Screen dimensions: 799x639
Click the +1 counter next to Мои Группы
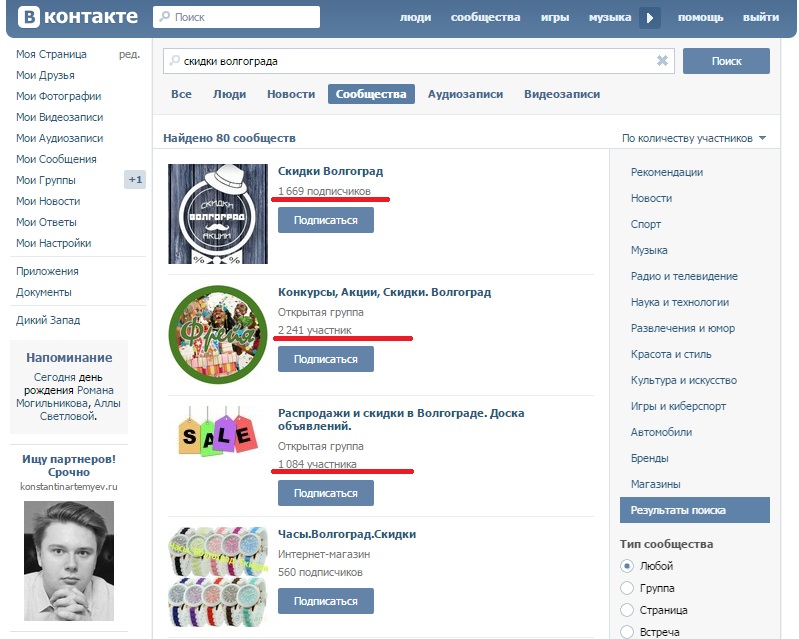[x=135, y=179]
